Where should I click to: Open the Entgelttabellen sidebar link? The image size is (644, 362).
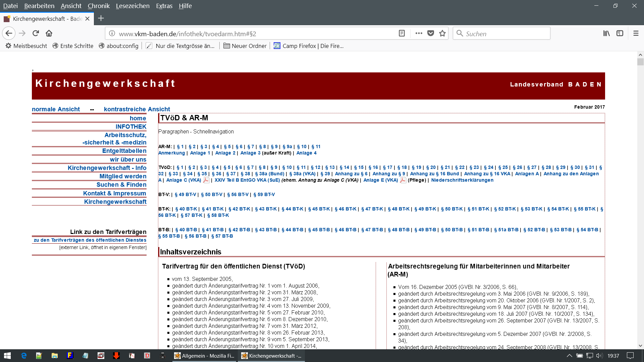coord(124,150)
